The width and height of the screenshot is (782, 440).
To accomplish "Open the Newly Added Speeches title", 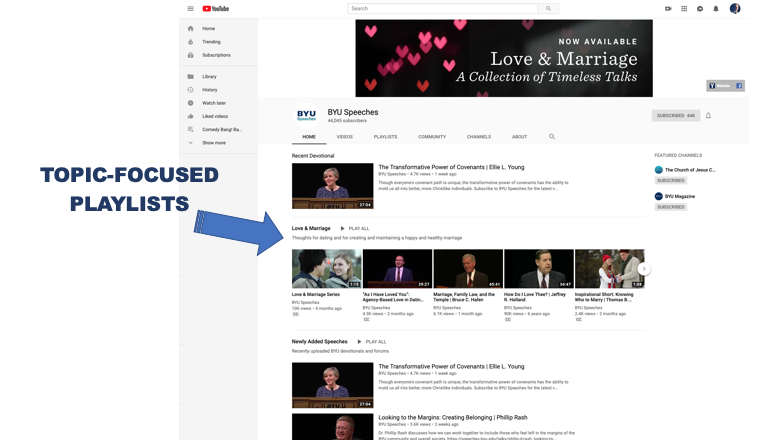I will (320, 342).
